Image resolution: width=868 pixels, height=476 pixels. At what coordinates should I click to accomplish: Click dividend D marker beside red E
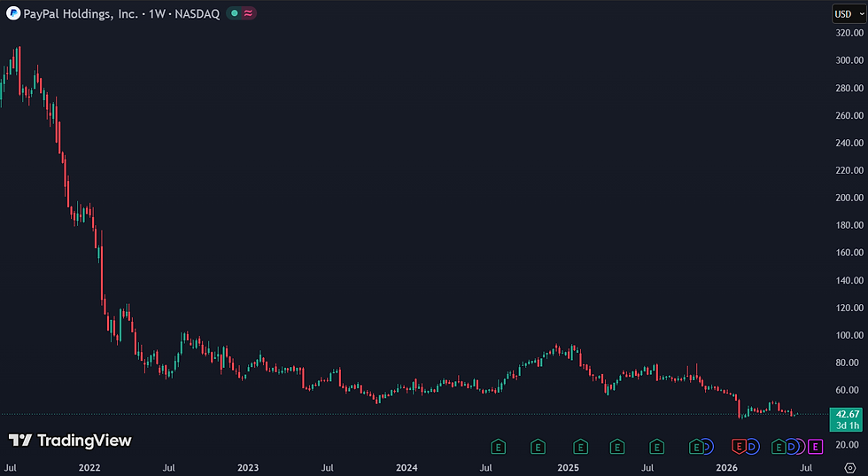(752, 446)
